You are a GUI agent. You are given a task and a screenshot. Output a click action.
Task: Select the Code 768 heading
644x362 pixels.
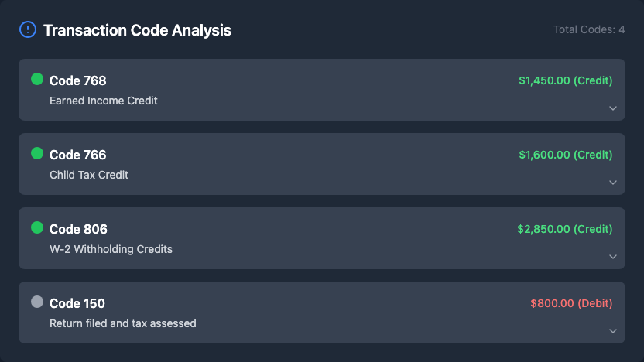point(77,80)
